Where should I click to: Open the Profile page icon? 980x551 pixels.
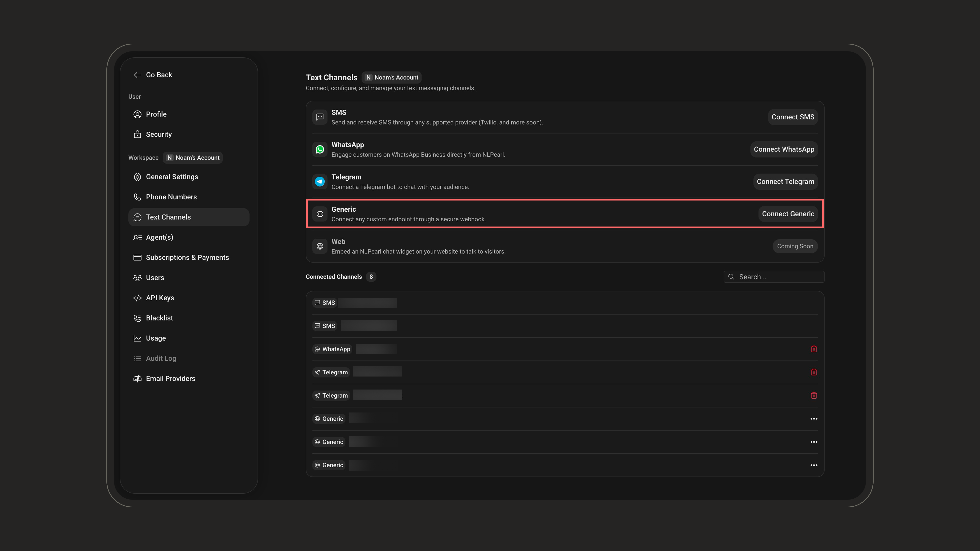pyautogui.click(x=137, y=114)
